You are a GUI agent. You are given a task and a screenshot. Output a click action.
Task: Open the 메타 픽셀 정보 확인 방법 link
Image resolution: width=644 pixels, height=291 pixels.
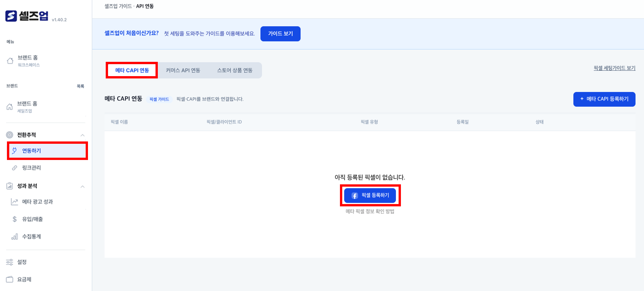[370, 211]
